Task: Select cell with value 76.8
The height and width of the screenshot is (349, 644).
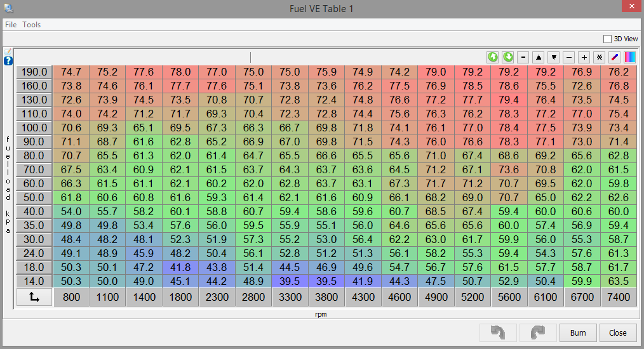Action: [x=619, y=86]
